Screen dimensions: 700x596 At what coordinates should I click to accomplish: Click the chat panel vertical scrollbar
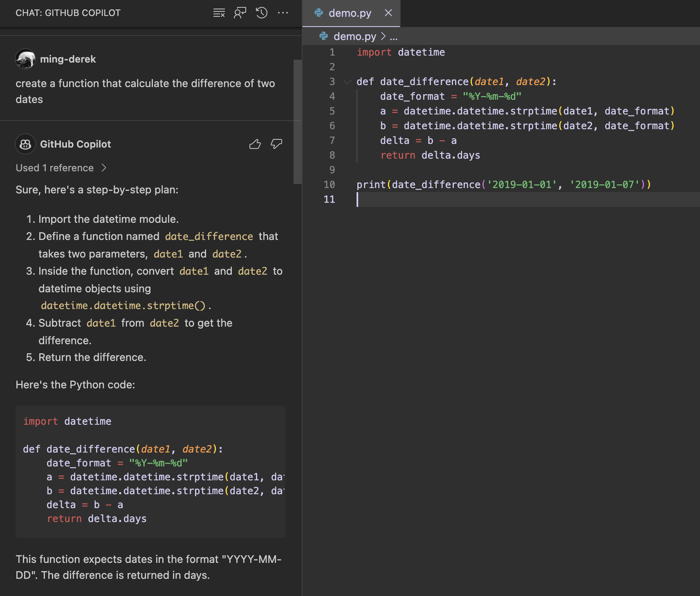(297, 122)
